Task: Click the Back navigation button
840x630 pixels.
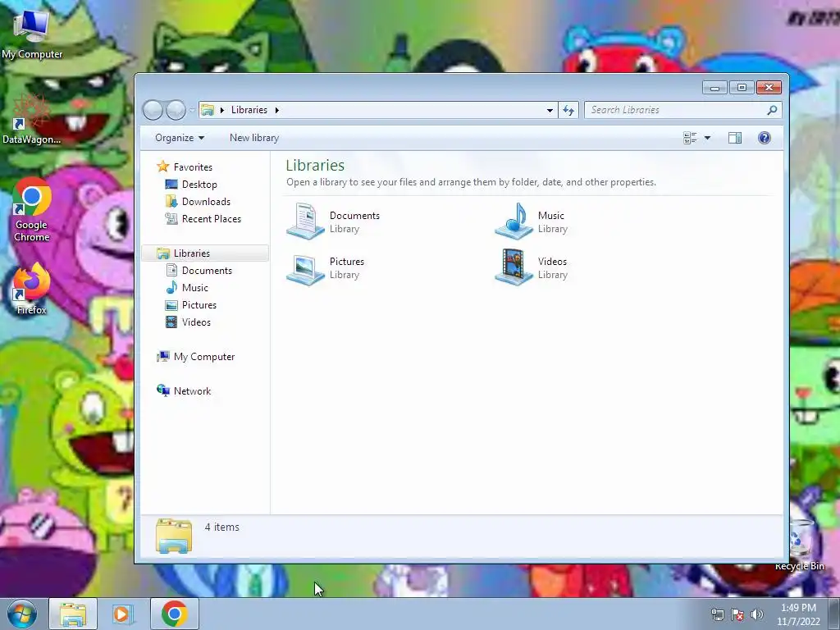Action: (153, 110)
